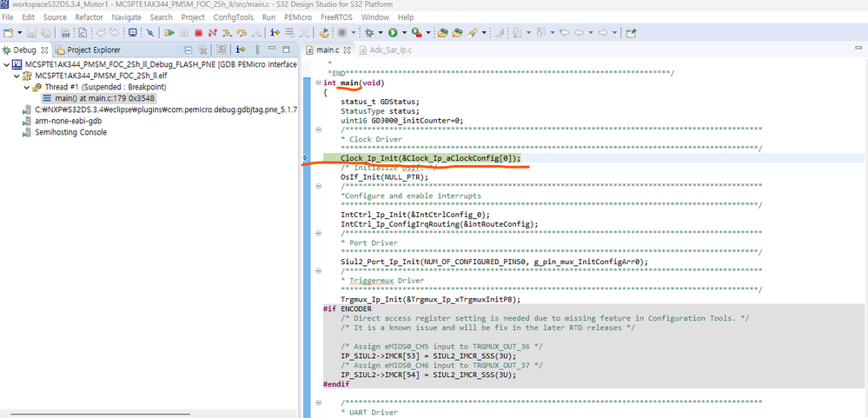
Task: Open the FreeRTOS menu
Action: pos(338,17)
